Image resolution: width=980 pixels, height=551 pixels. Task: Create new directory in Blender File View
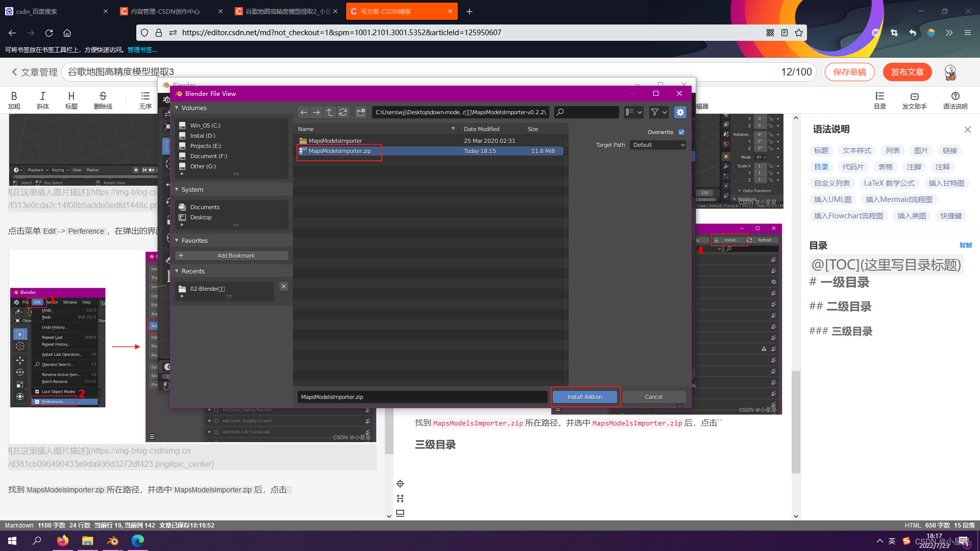pos(361,112)
